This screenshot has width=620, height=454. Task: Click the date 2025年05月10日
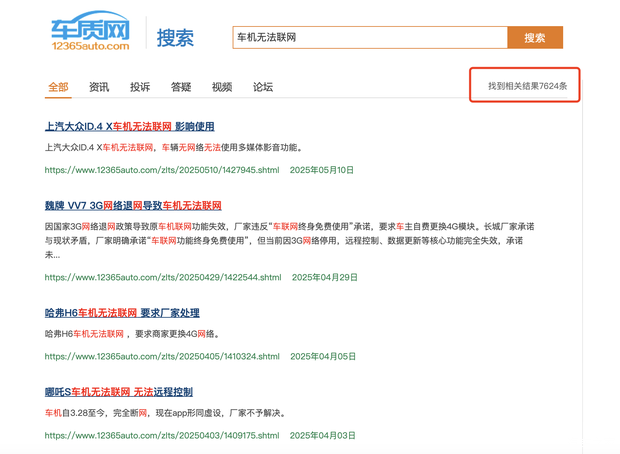(x=322, y=170)
